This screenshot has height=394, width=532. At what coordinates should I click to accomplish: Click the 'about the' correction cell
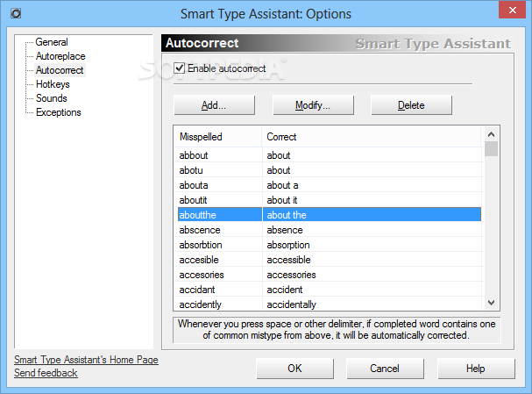click(372, 215)
